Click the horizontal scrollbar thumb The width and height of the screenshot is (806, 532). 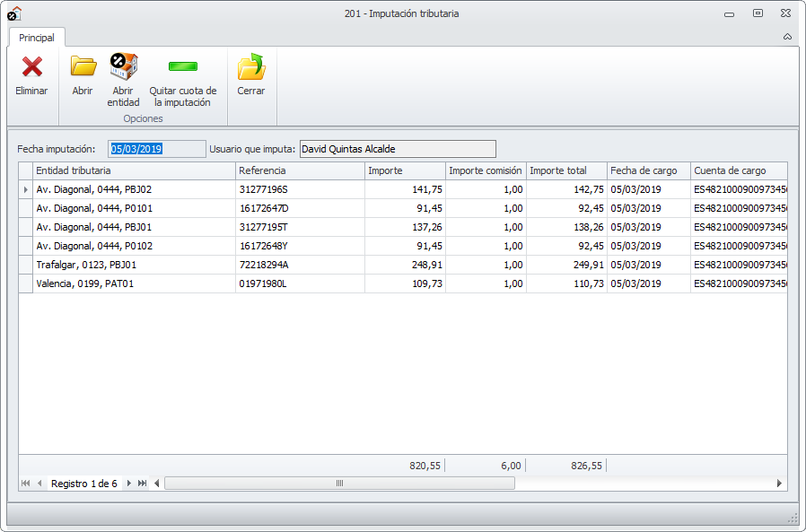coord(339,484)
